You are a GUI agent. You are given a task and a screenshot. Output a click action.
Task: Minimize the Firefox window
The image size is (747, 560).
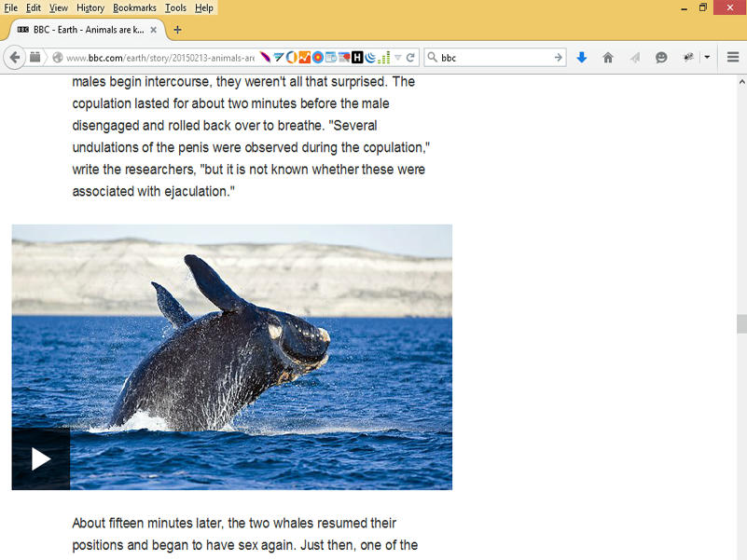685,8
